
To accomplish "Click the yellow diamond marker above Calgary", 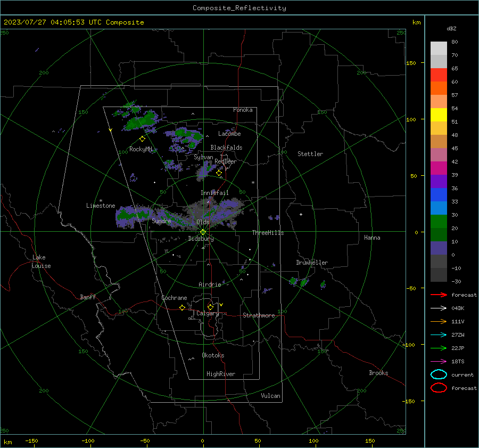I will (210, 307).
